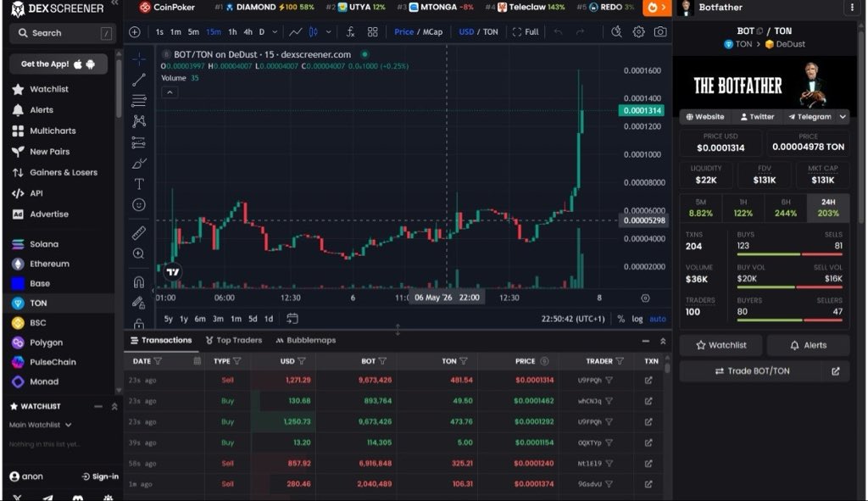The image size is (868, 501).
Task: Open the quick search chart icon
Action: (x=616, y=32)
